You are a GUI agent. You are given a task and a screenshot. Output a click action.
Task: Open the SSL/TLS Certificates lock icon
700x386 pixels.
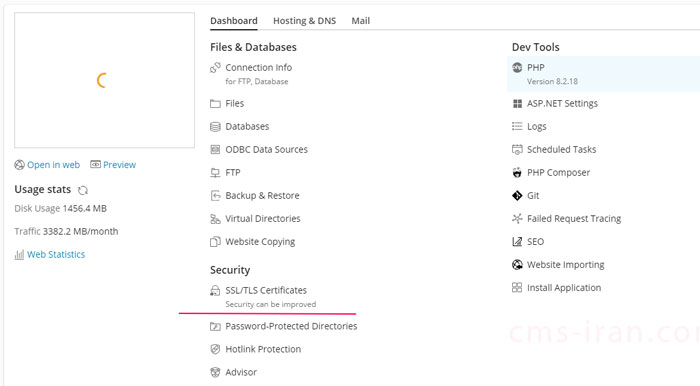coord(215,291)
